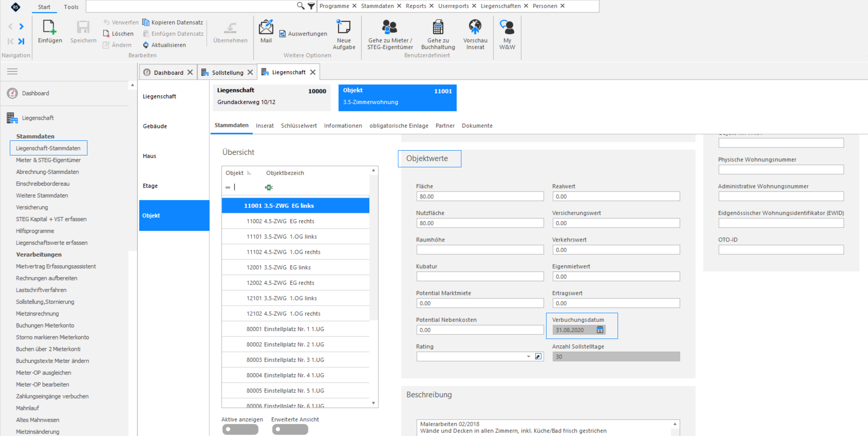Jump to last record navigation arrow
Viewport: 868px width, 436px height.
click(x=21, y=41)
